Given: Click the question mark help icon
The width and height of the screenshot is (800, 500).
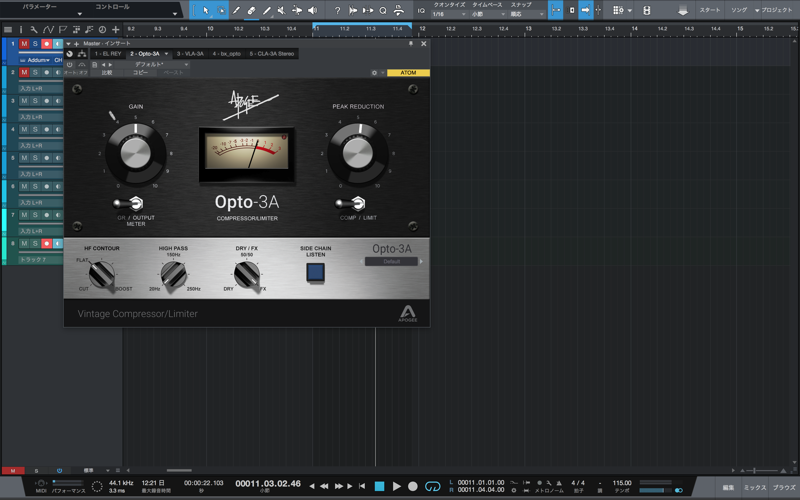Looking at the screenshot, I should (x=337, y=10).
